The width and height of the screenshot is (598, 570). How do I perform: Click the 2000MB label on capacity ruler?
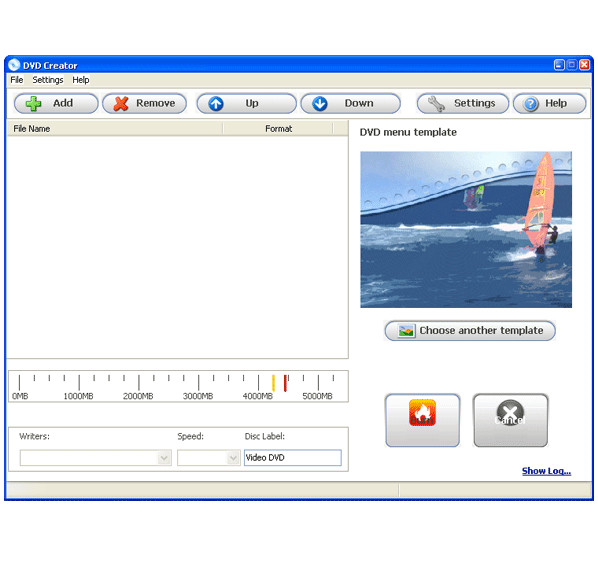[138, 396]
